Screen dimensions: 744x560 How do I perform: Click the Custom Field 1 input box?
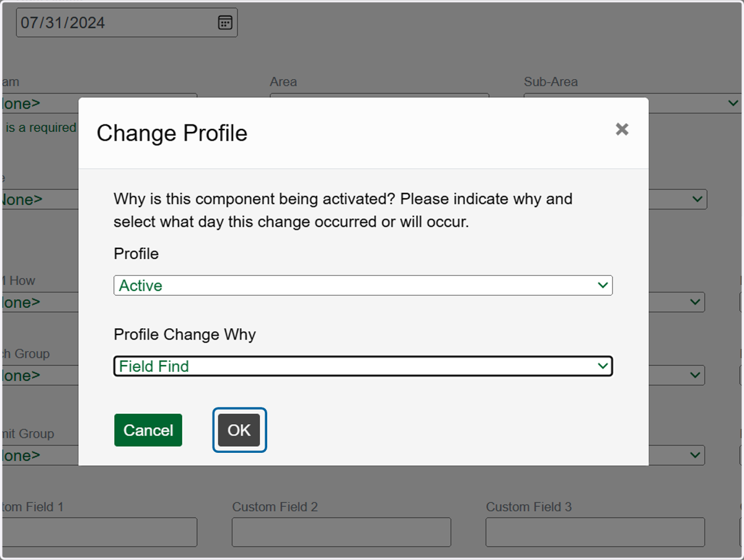(99, 532)
